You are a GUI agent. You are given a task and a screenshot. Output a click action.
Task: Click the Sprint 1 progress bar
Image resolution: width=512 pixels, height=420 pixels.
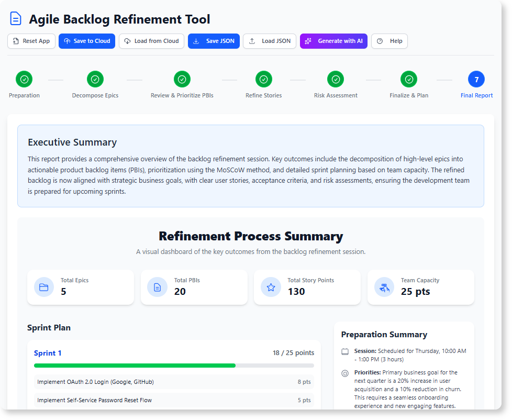tap(174, 365)
